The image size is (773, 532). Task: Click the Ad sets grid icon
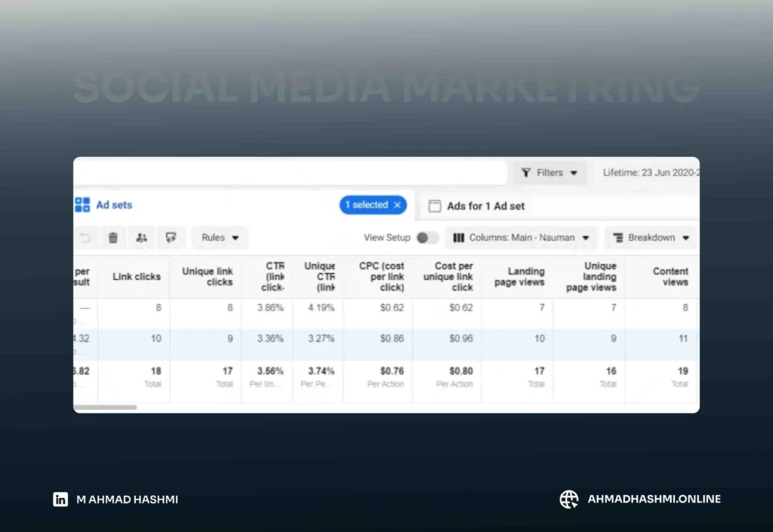tap(82, 204)
